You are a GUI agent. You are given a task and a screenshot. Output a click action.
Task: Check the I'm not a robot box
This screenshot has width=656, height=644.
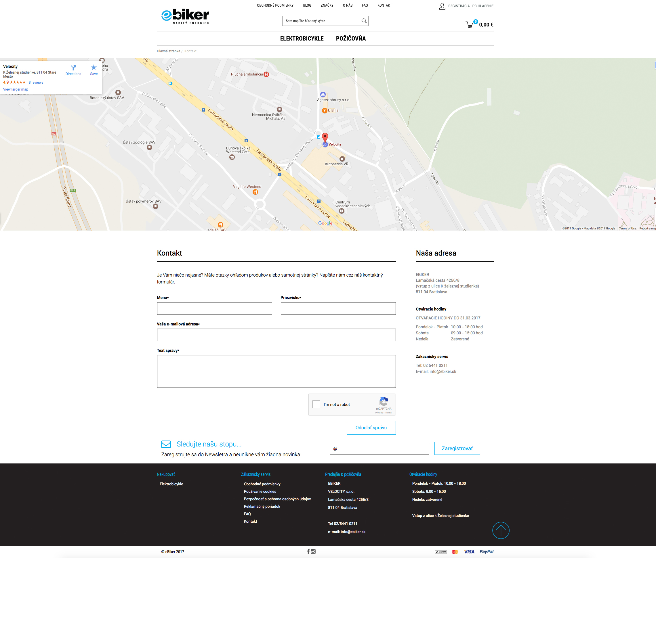pos(316,404)
